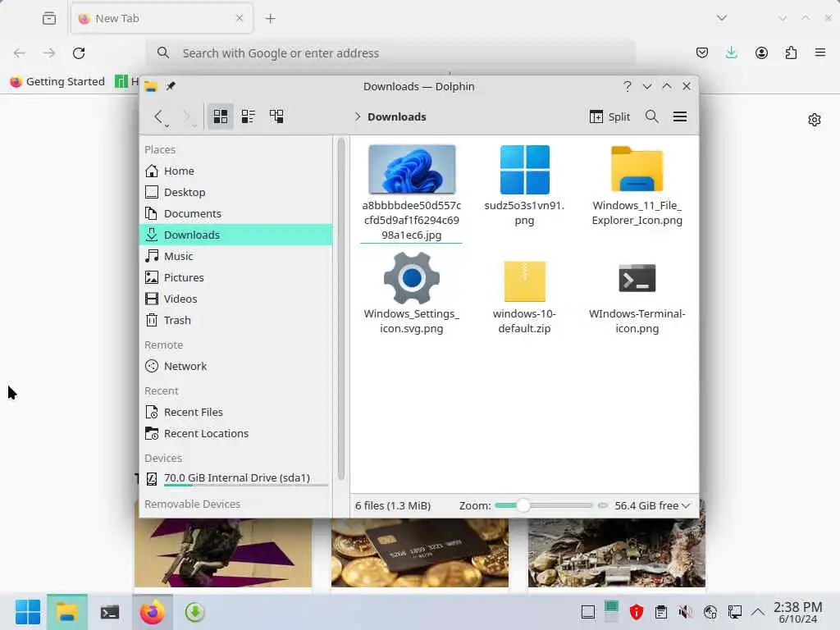This screenshot has height=630, width=840.
Task: Open Firefox new tab settings gear
Action: tap(815, 120)
